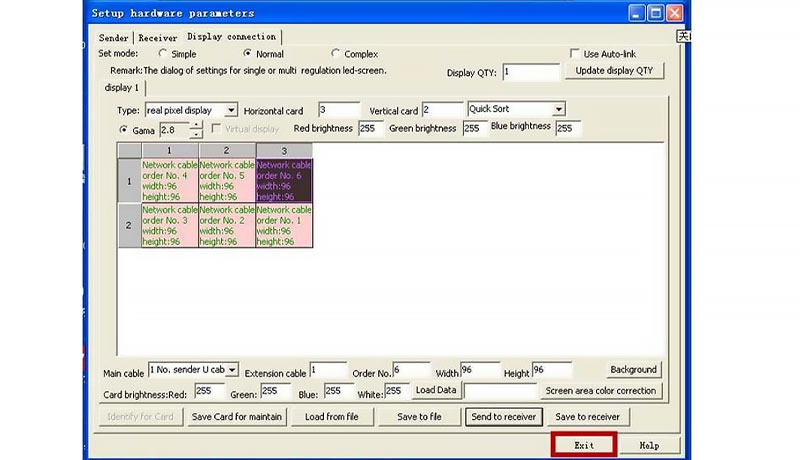The image size is (800, 460).
Task: Enable the Use Auto-link checkbox
Action: [x=574, y=53]
